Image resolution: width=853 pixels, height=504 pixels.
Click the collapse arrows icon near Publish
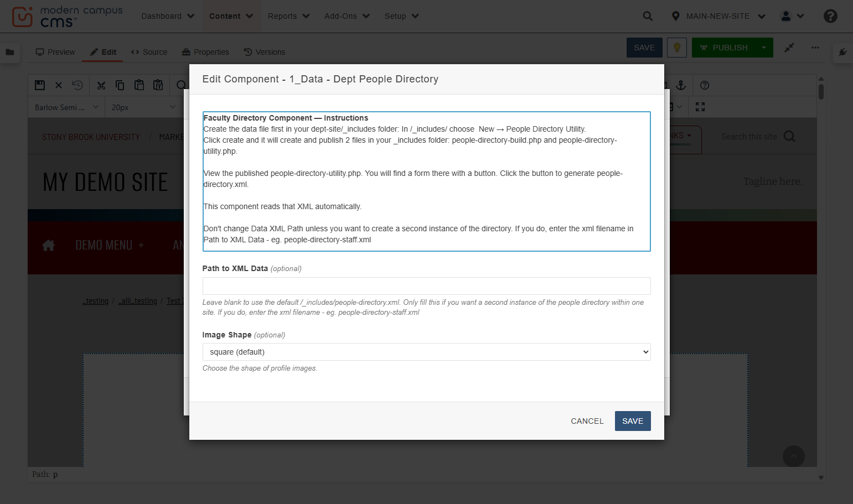tap(789, 48)
